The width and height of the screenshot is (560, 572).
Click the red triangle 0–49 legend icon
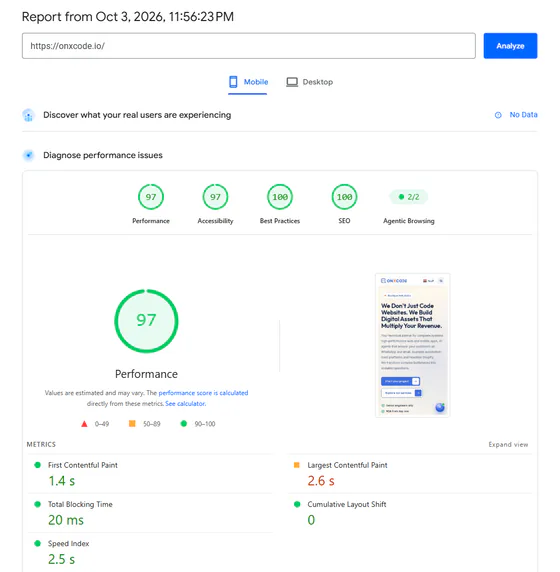click(x=84, y=424)
